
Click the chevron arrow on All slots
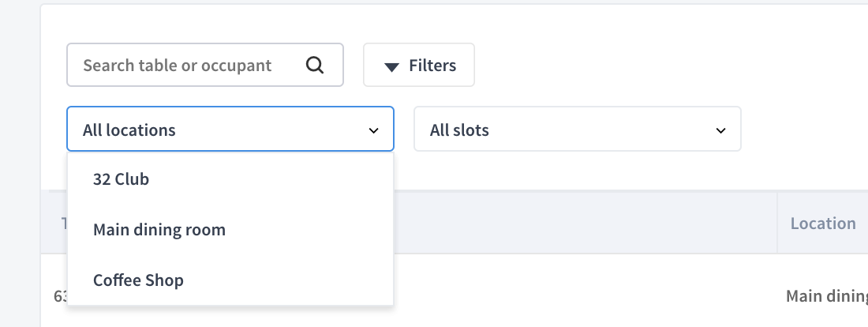click(x=720, y=131)
